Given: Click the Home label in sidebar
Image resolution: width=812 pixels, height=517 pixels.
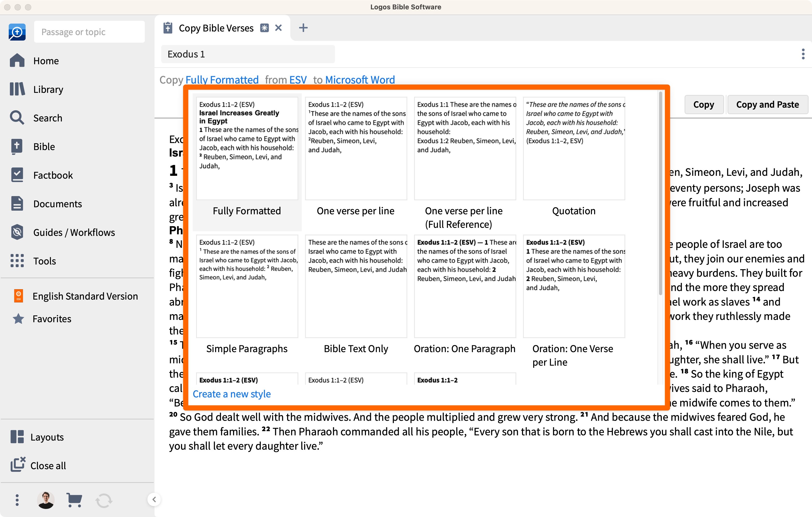Looking at the screenshot, I should point(46,61).
